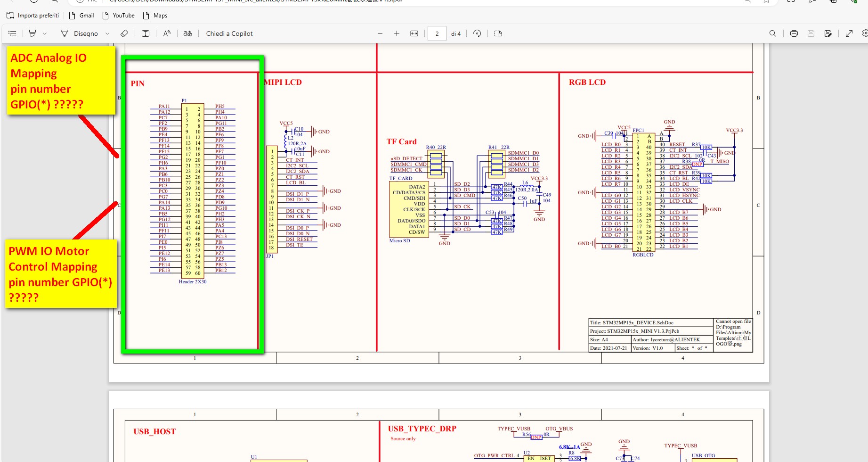The width and height of the screenshot is (868, 462).
Task: Click the page number field
Action: [x=437, y=33]
